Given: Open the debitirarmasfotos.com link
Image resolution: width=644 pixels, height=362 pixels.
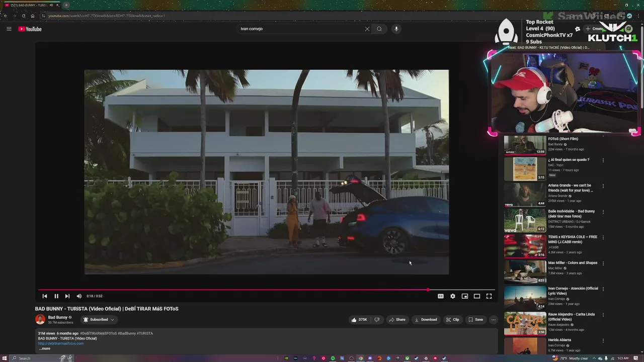Looking at the screenshot, I should pos(61,343).
